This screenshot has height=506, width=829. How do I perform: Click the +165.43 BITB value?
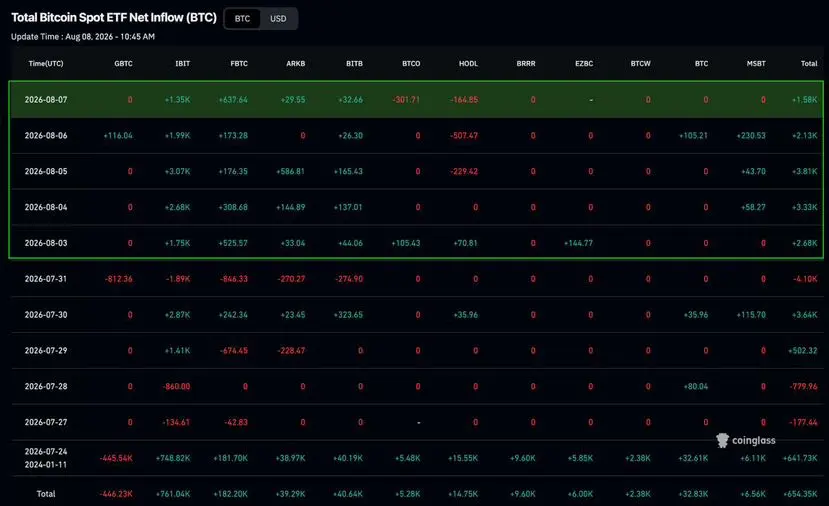pyautogui.click(x=348, y=171)
